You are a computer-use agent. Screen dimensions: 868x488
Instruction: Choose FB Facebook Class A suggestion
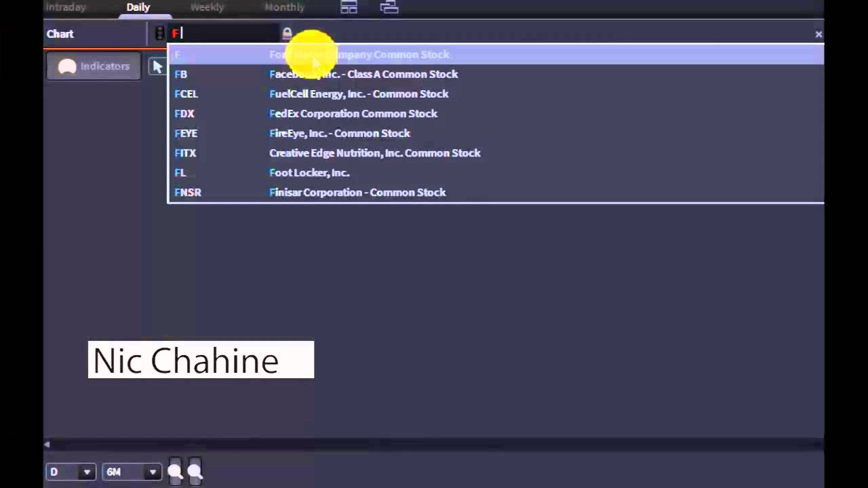click(x=496, y=74)
